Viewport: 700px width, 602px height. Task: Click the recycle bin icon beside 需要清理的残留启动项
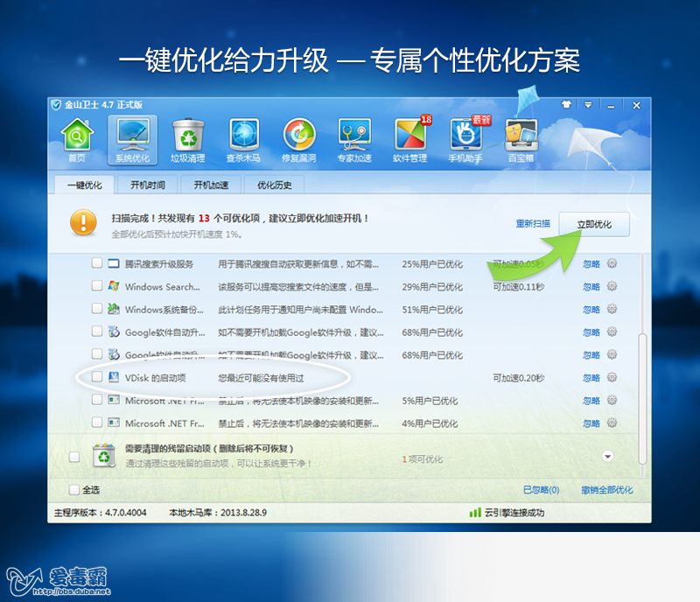tap(103, 456)
